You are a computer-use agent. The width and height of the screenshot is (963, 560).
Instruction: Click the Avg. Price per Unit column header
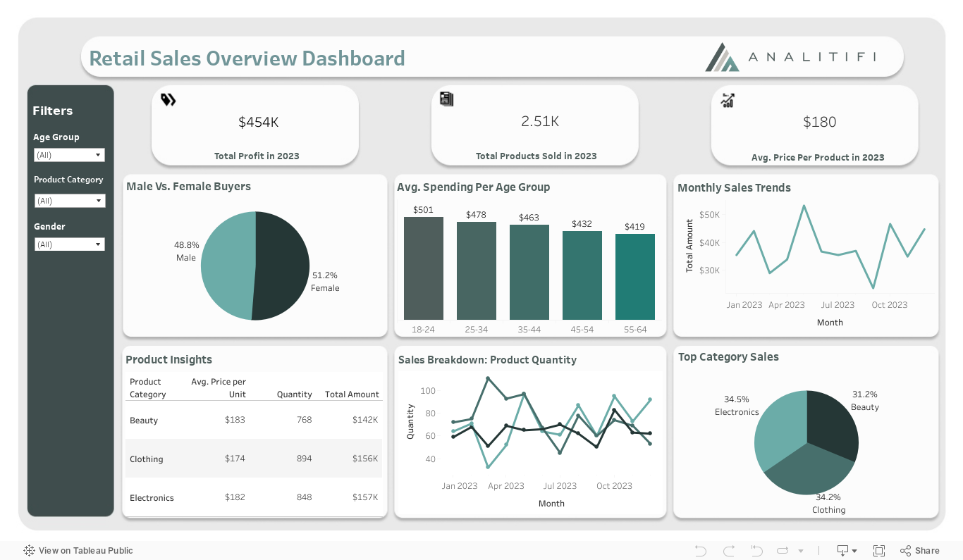coord(219,388)
